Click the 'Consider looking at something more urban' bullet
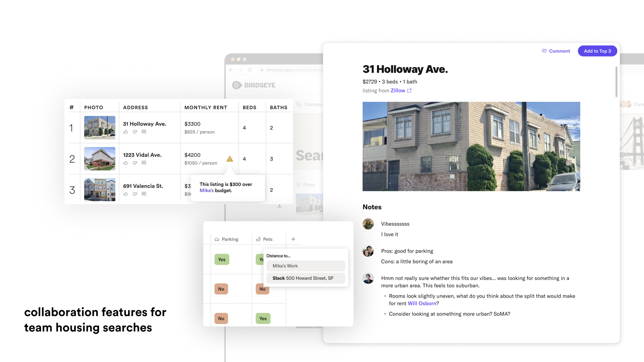The width and height of the screenshot is (644, 362). click(x=449, y=314)
